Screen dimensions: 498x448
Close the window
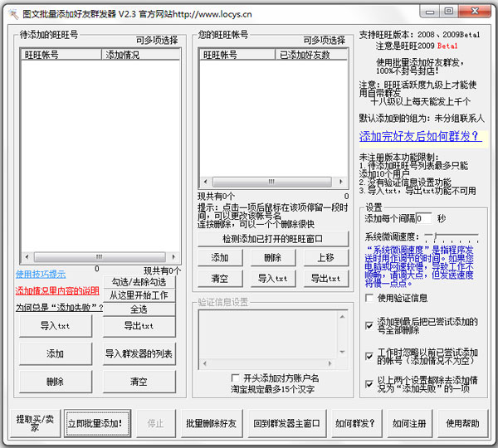[475, 12]
